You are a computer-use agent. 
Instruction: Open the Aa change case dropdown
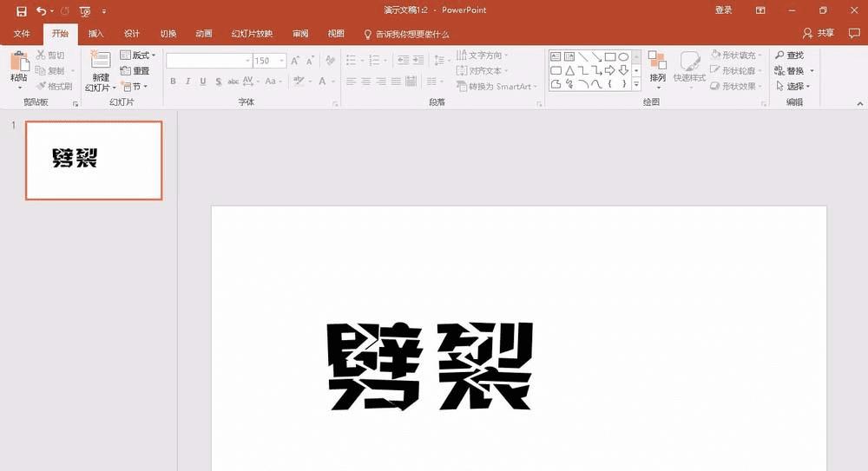click(273, 82)
